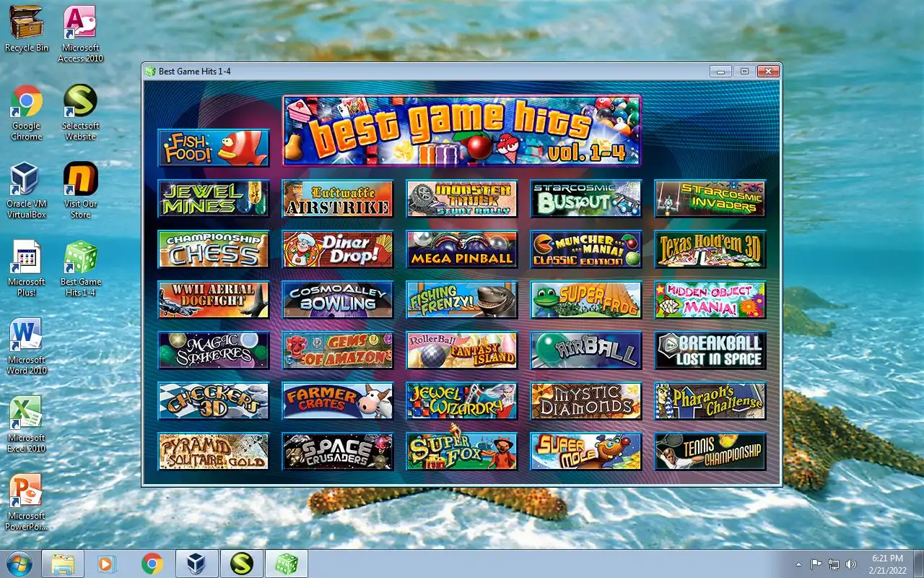Launch the Super Frog game

(586, 300)
